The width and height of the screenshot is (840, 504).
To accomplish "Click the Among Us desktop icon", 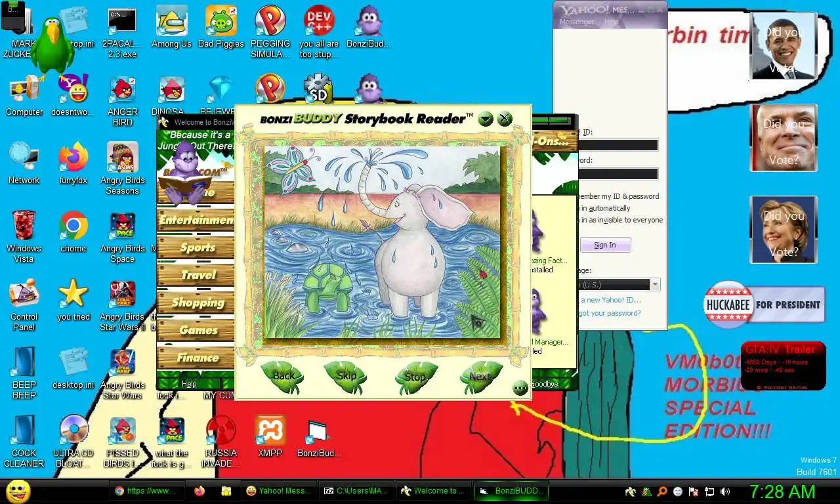I will [x=171, y=28].
